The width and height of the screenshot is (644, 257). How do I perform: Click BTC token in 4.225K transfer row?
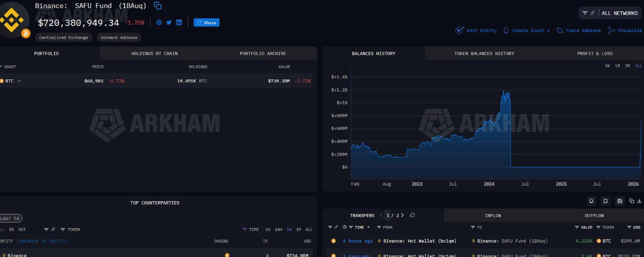click(x=603, y=241)
